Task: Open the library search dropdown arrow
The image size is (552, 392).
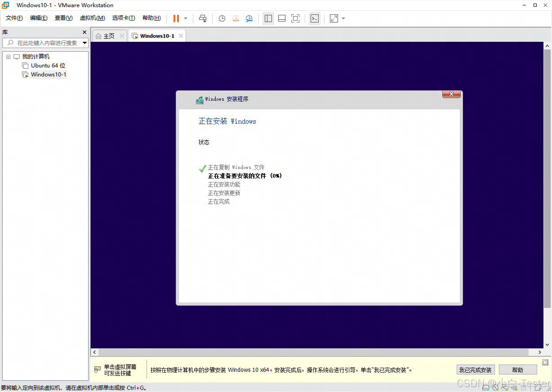Action: pos(85,43)
